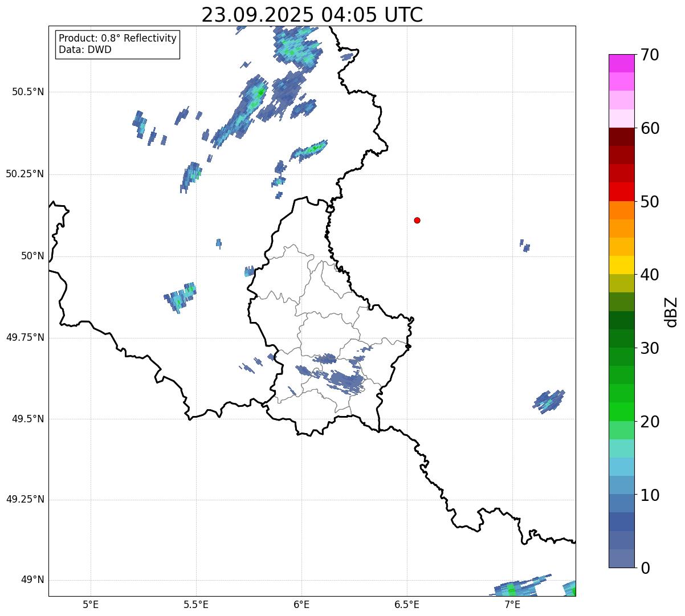
Task: Pick the bright green swatch just above 20 dBZ
Action: (621, 411)
